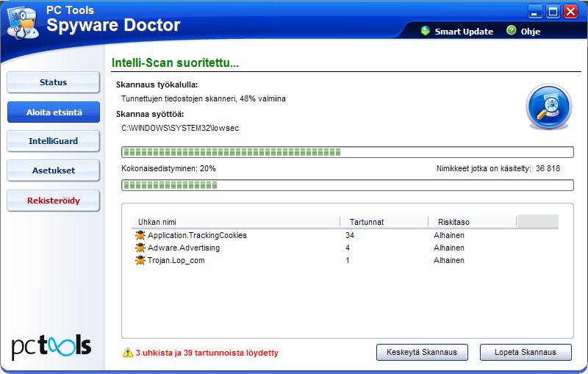The height and width of the screenshot is (374, 588).
Task: Switch to the Aloita etsintä section
Action: 53,112
